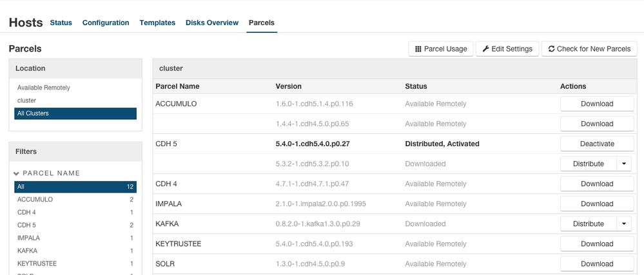Download the SOLR parcel
The image size is (644, 275).
597,264
